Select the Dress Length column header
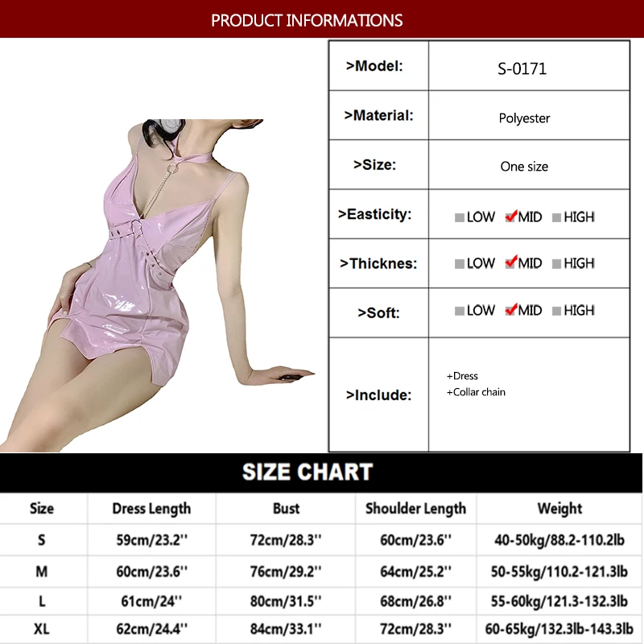This screenshot has height=644, width=644. click(151, 509)
